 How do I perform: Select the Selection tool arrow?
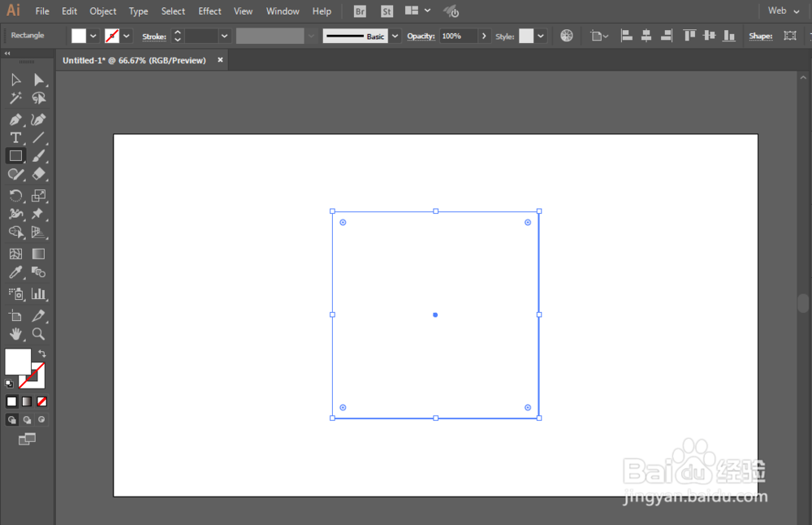(x=15, y=80)
